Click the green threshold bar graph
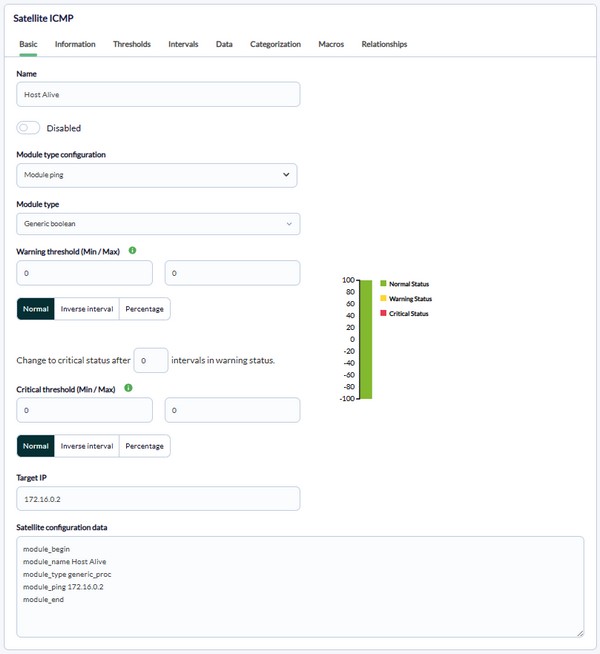The height and width of the screenshot is (654, 600). point(366,340)
